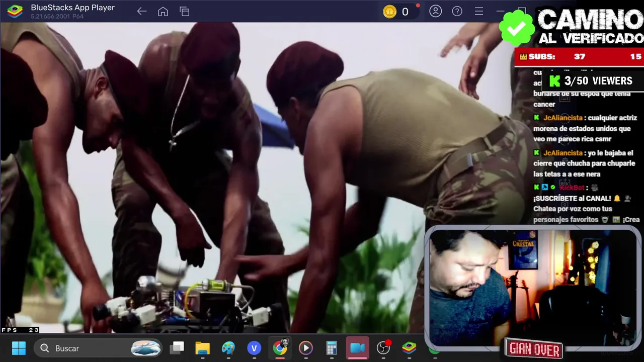Screen dimensions: 644x362
Task: Click the green verified badge
Action: [x=517, y=28]
